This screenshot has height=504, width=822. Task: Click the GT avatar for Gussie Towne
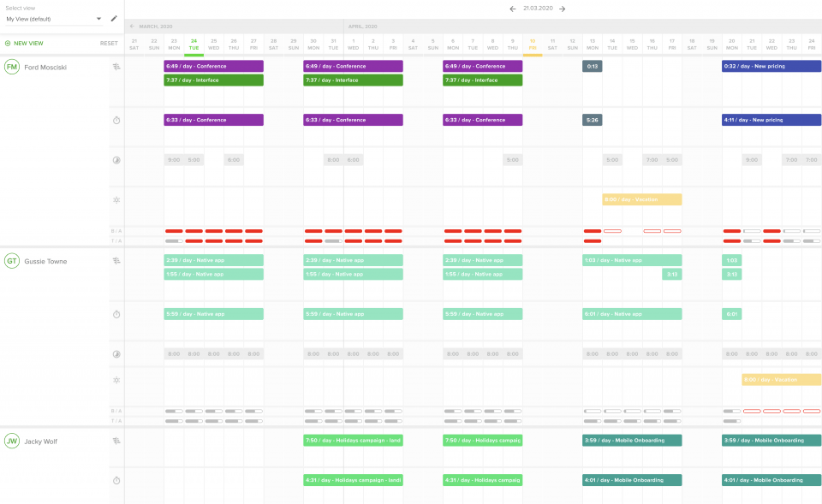point(12,261)
